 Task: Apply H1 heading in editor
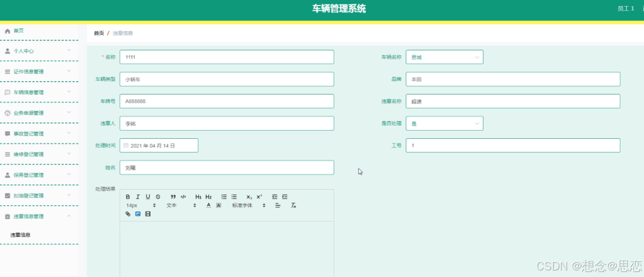click(199, 197)
